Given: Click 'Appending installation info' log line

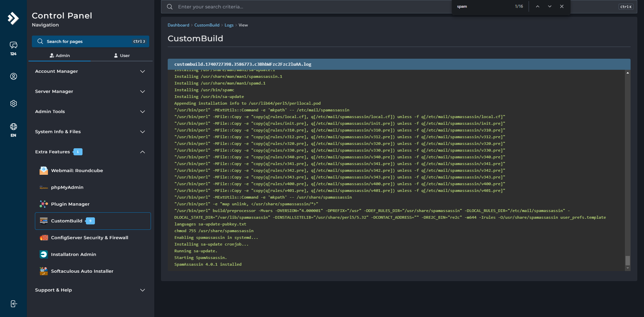Looking at the screenshot, I should [248, 103].
